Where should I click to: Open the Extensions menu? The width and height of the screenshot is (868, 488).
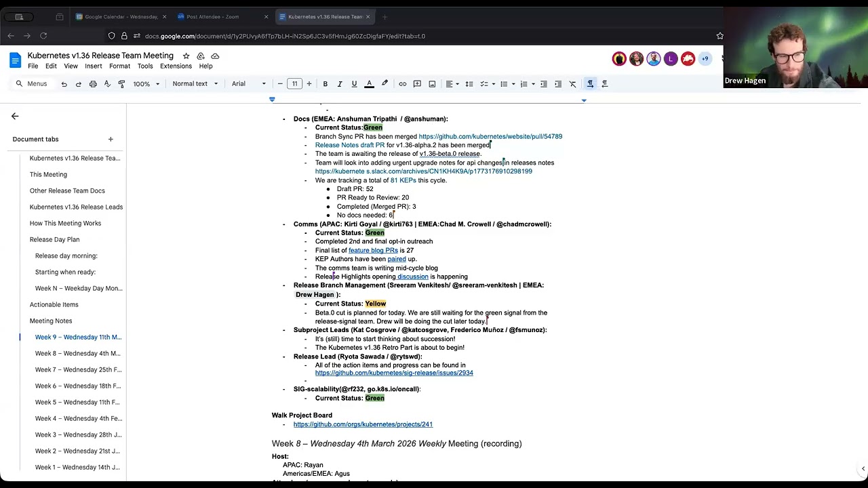click(x=176, y=66)
